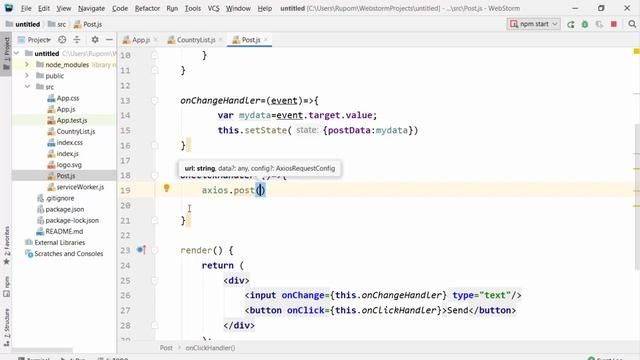Click onClickHandler() in bottom breadcrumb
Screen dimensions: 640x360
(210, 348)
